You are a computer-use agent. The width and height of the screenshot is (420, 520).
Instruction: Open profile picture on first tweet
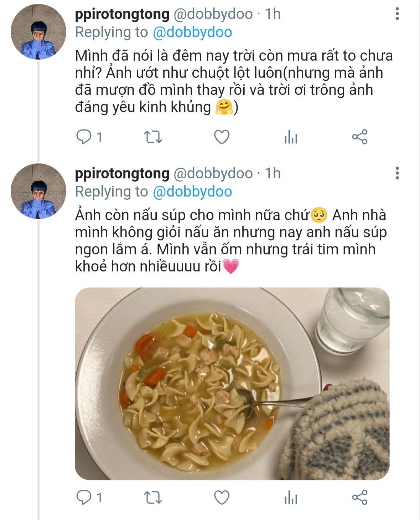click(x=38, y=32)
